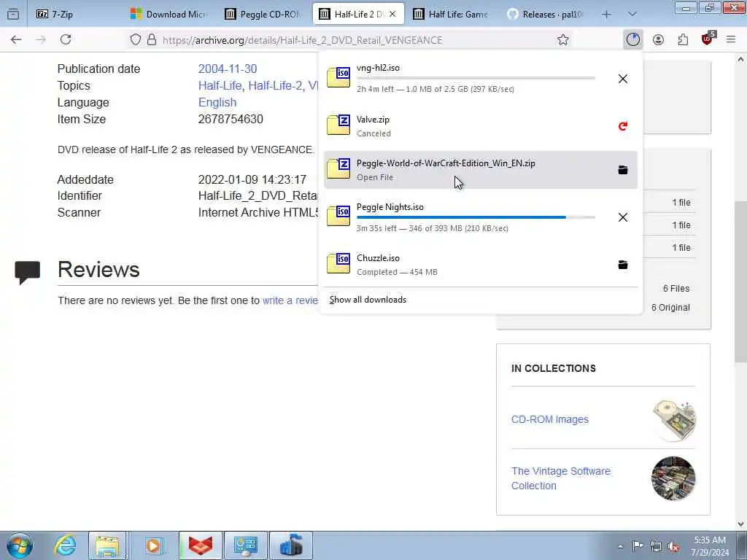Switch to the Download Microsoft tab
Image resolution: width=747 pixels, height=560 pixels.
pos(169,15)
